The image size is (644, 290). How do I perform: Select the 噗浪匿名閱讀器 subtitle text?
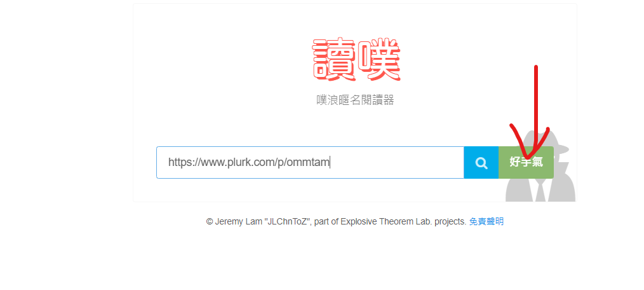click(355, 100)
